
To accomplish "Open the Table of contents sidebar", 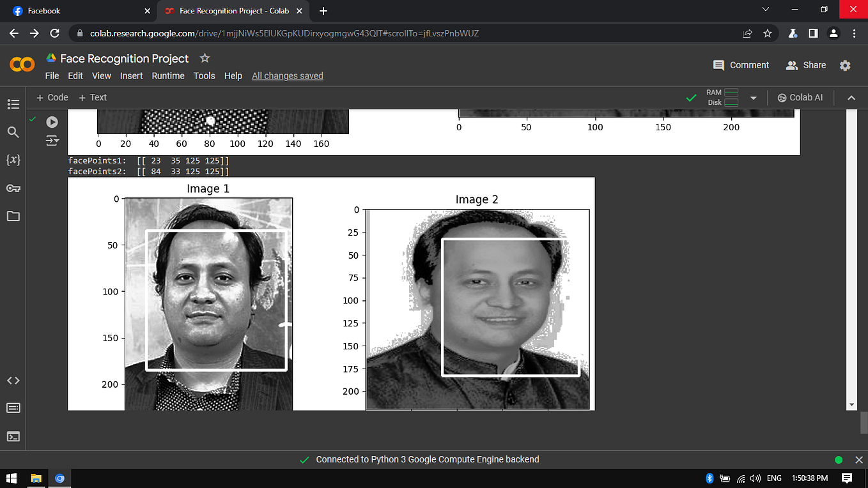I will tap(13, 104).
